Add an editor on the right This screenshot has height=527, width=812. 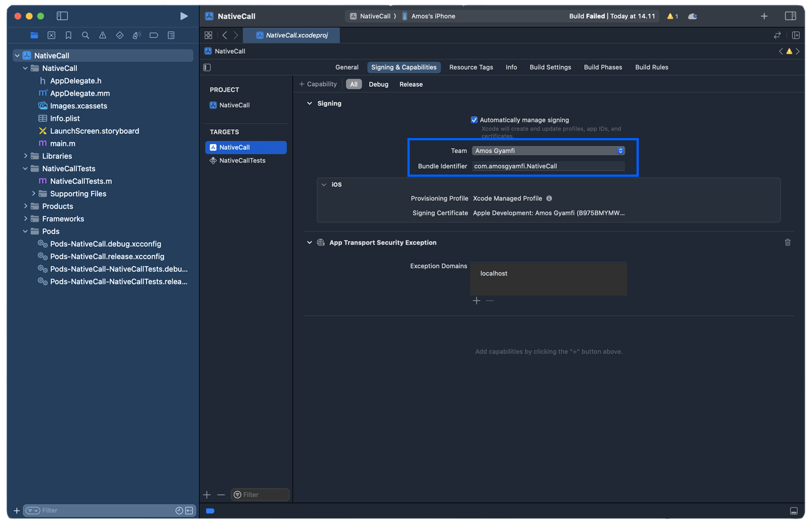pos(796,35)
